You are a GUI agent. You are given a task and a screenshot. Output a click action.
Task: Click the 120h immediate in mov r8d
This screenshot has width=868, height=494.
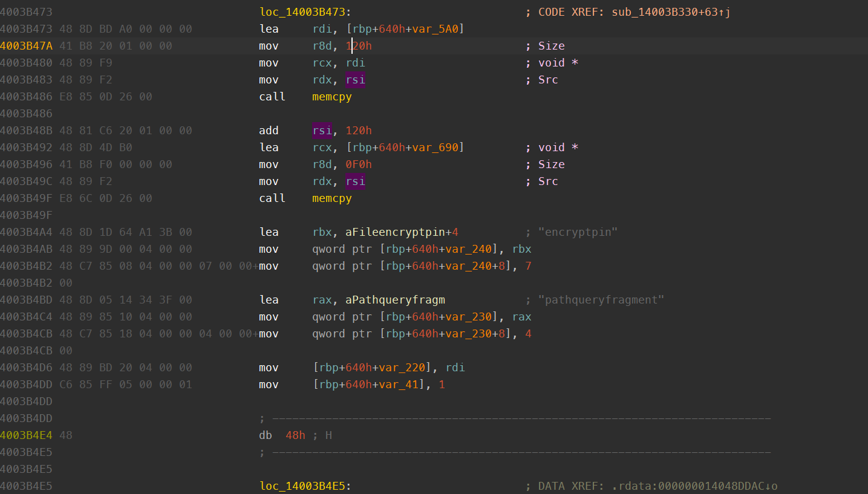point(359,46)
